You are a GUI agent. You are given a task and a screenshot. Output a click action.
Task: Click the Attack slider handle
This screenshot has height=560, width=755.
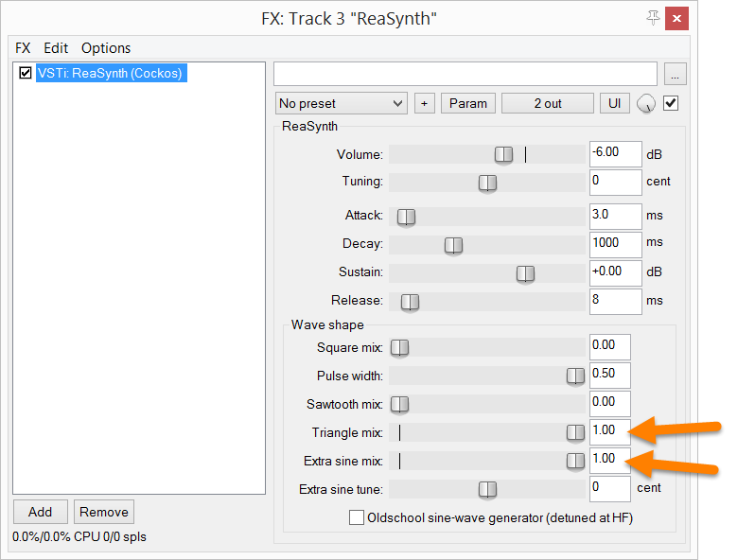pyautogui.click(x=406, y=218)
